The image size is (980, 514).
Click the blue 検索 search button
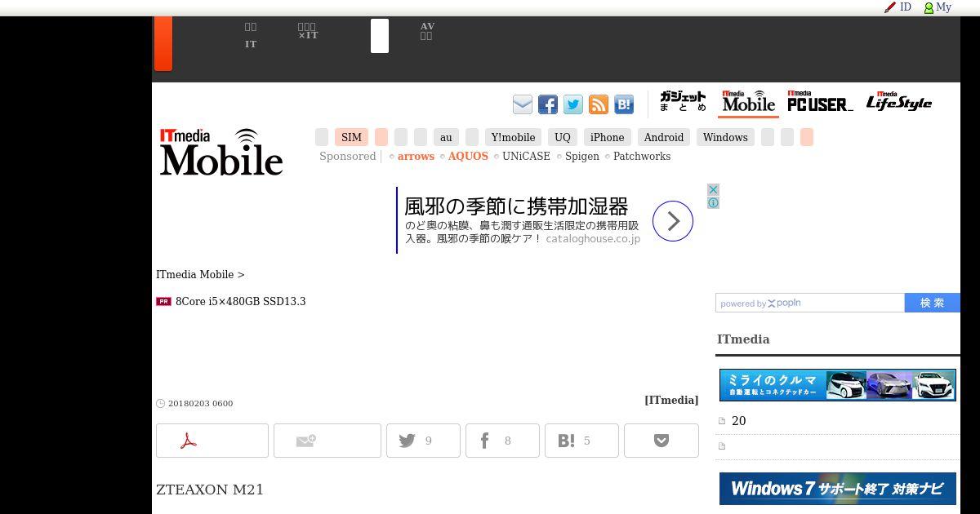933,303
